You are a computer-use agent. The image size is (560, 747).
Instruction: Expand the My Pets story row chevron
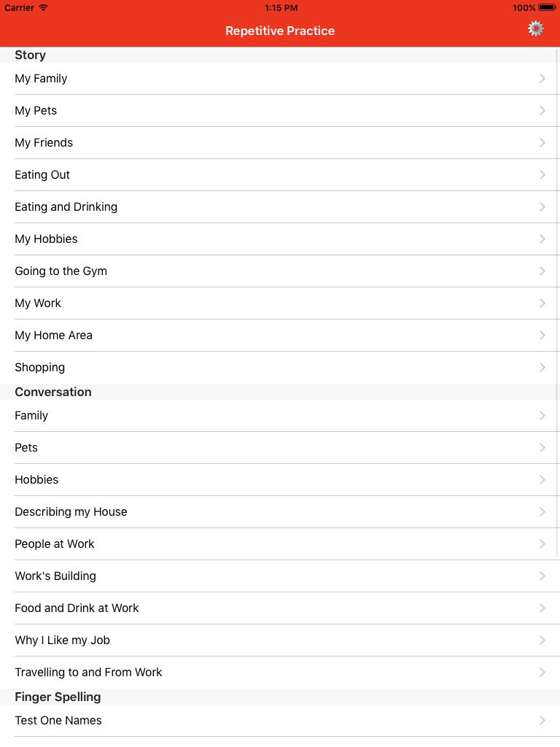click(x=542, y=111)
